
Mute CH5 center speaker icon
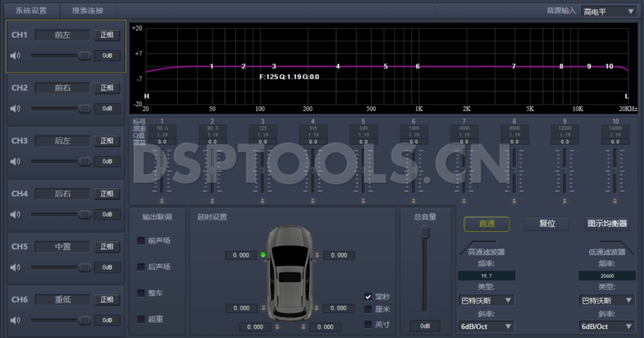click(15, 267)
